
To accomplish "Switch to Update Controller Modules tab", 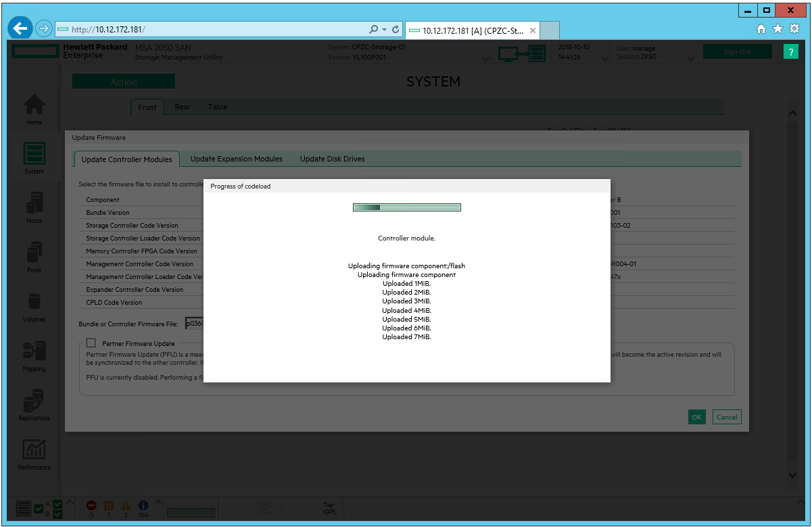I will coord(126,159).
